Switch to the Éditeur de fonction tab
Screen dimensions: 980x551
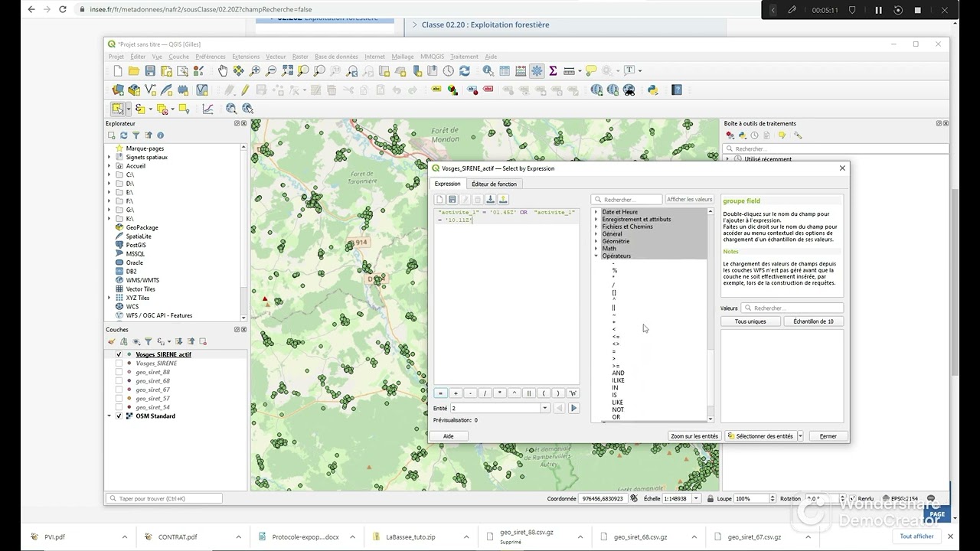point(494,184)
